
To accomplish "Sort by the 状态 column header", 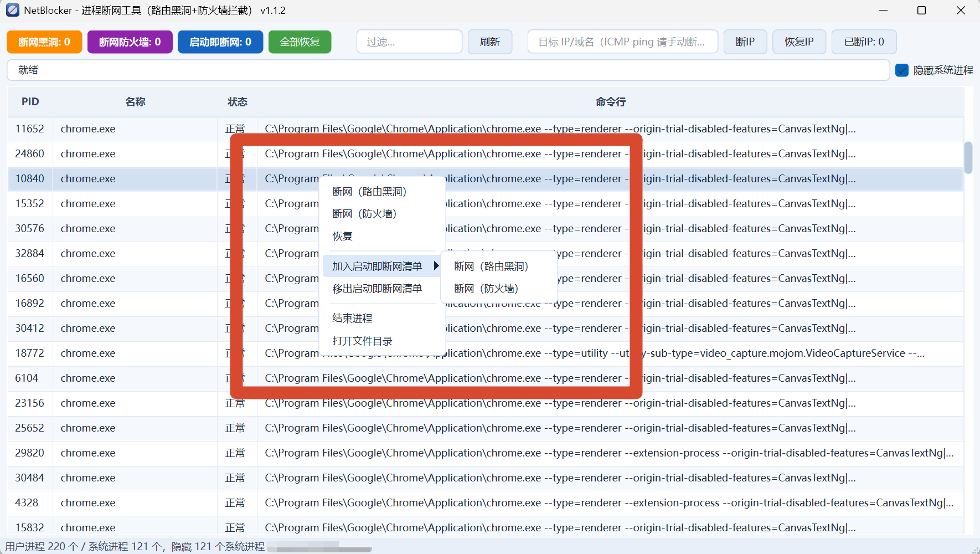I will [x=238, y=102].
